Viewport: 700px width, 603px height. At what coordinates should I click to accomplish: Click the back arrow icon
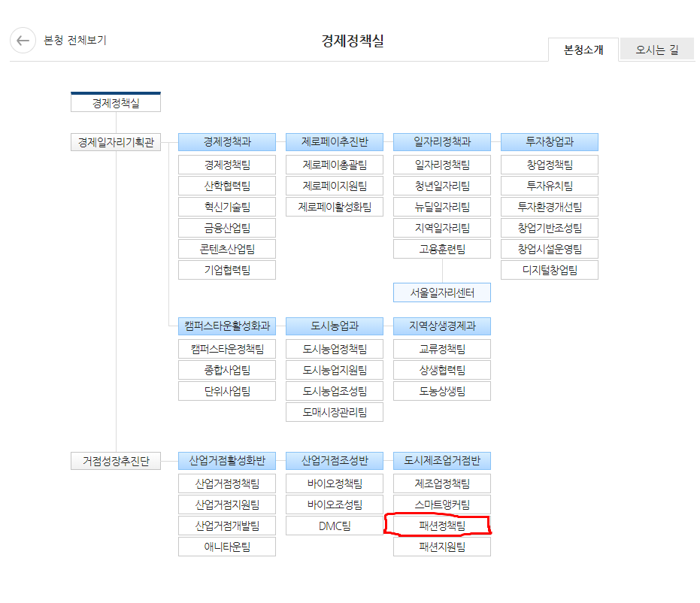[23, 40]
